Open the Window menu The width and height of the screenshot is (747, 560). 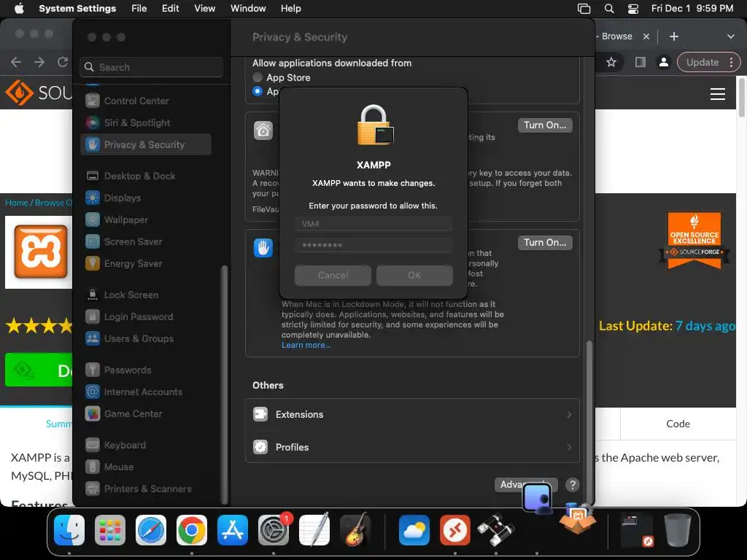pos(248,8)
